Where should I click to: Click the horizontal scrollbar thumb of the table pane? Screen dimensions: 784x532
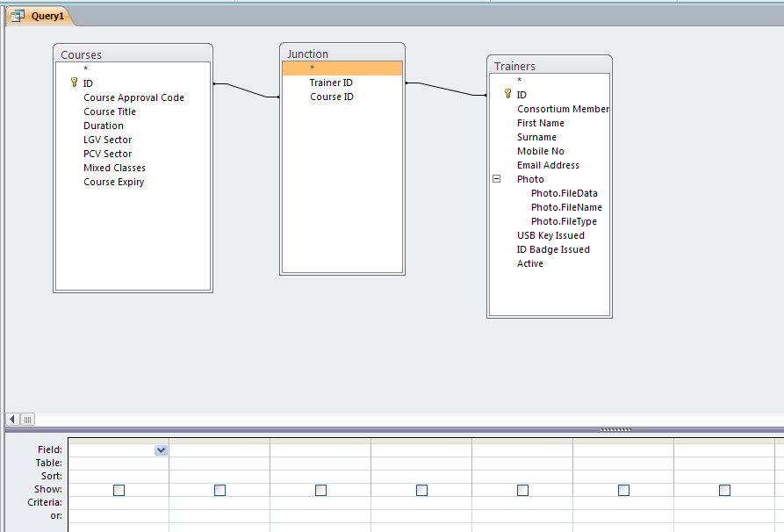(x=27, y=419)
